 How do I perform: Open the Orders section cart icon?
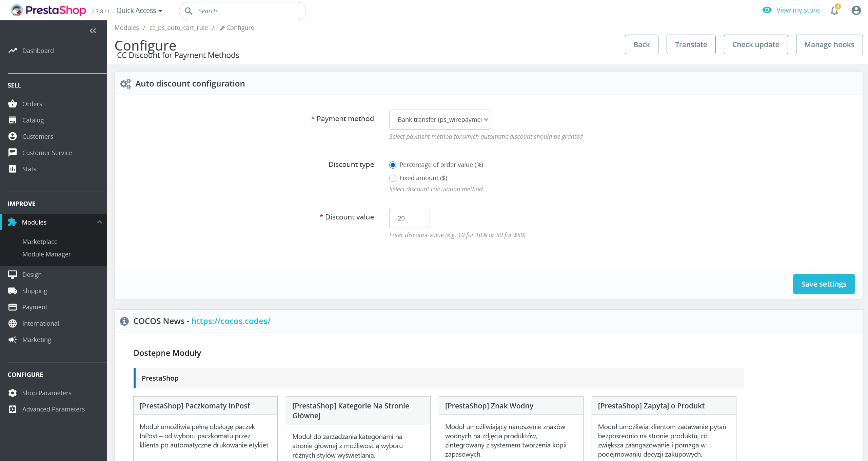(13, 104)
